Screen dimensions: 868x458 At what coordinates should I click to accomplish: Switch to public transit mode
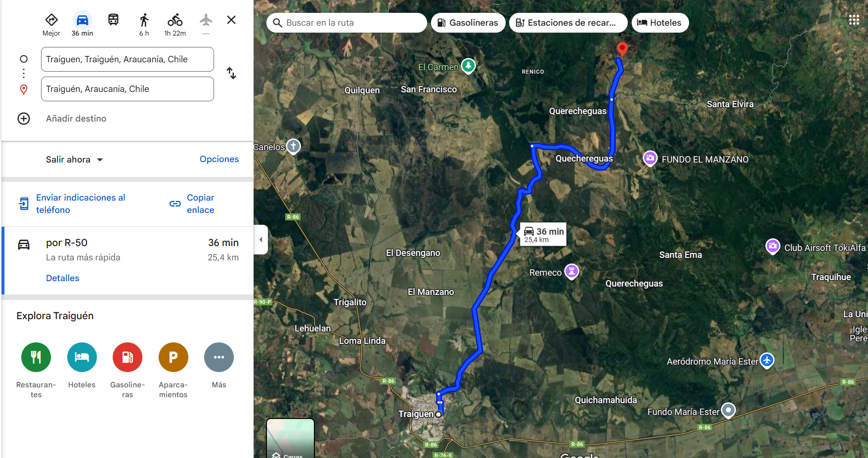[x=113, y=20]
